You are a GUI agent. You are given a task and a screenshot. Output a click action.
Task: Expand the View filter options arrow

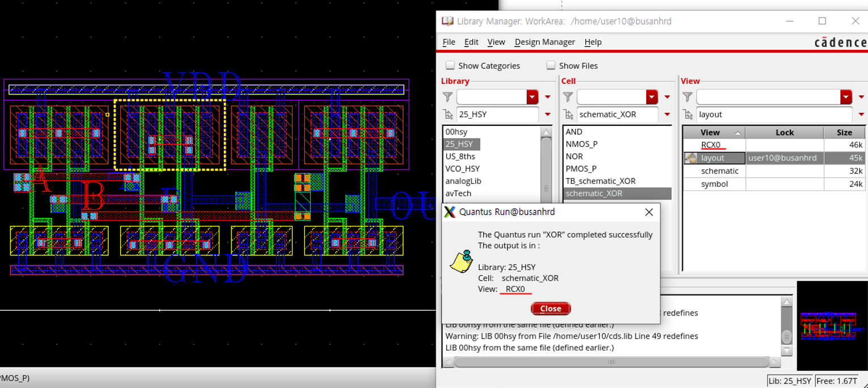click(x=861, y=97)
